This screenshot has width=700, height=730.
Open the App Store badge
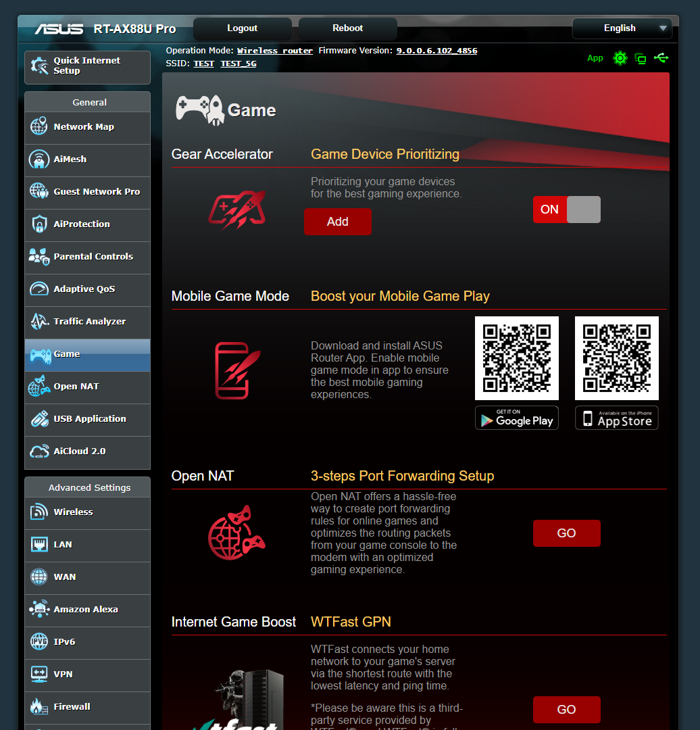617,418
